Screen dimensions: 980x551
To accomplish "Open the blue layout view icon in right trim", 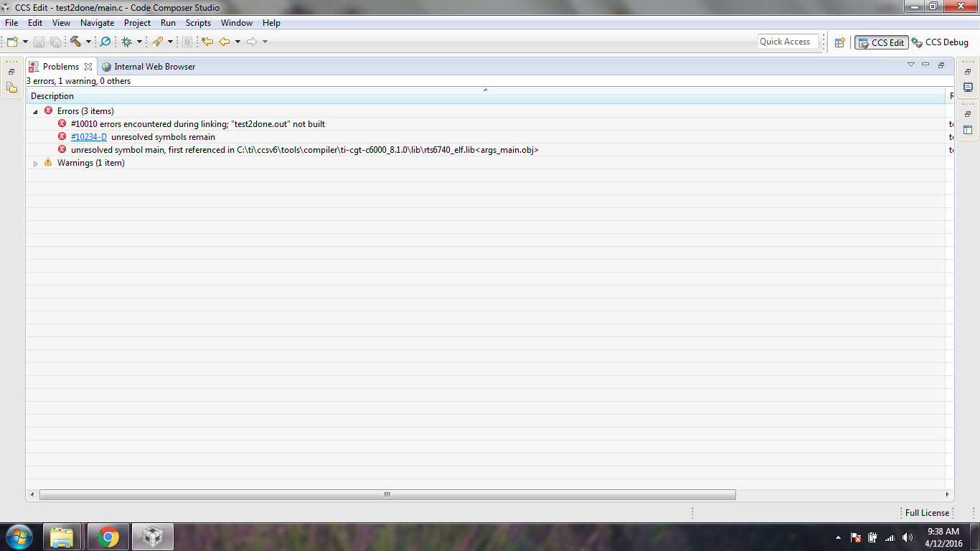I will point(968,130).
